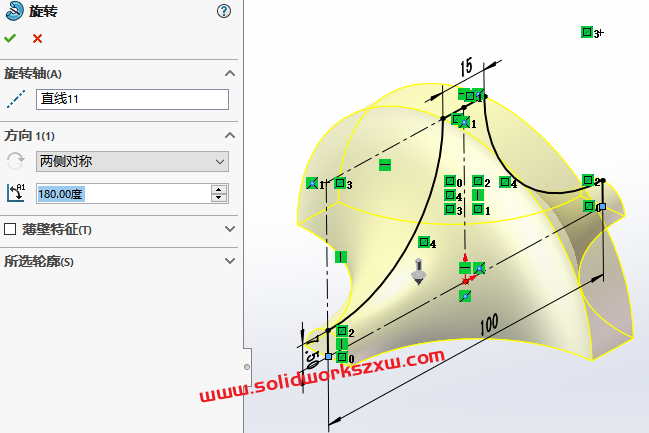Image resolution: width=649 pixels, height=433 pixels.
Task: Click the relation icon labeled 3+
Action: point(587,32)
